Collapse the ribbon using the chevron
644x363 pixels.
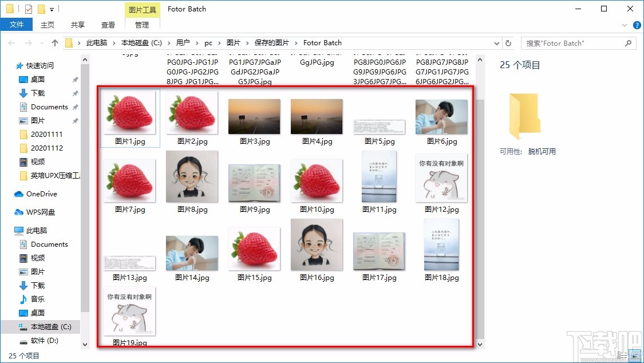(624, 25)
